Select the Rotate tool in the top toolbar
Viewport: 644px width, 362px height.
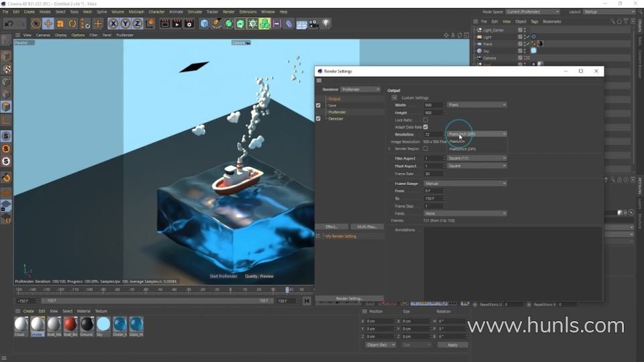click(x=72, y=23)
